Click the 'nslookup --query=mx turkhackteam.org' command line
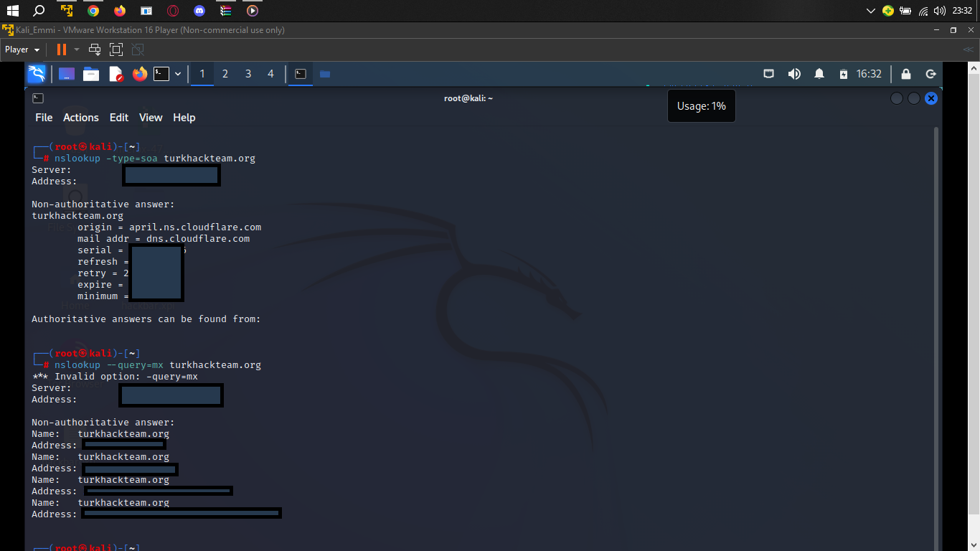980x551 pixels. pos(158,365)
